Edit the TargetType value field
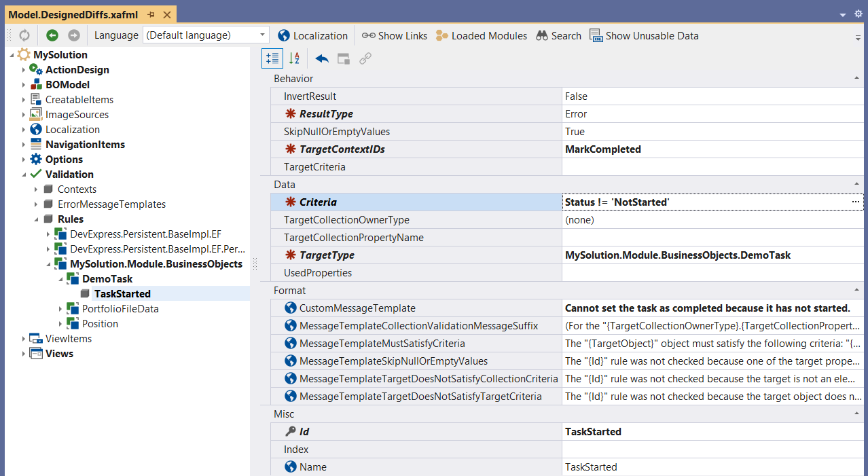Screen dimensions: 868x476 713,255
